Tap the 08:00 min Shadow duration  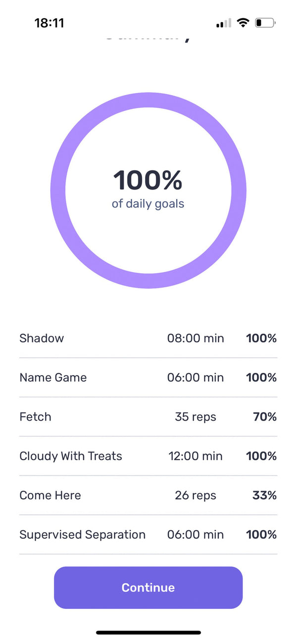click(x=196, y=339)
